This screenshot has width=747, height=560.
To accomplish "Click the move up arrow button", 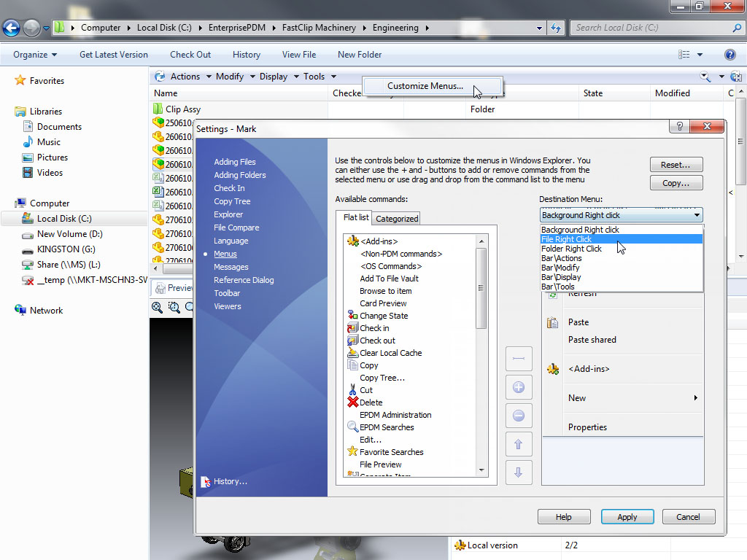I will click(x=519, y=444).
